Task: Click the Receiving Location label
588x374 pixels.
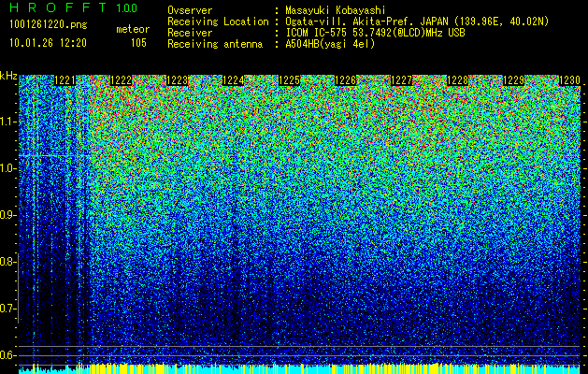Action: [x=218, y=22]
